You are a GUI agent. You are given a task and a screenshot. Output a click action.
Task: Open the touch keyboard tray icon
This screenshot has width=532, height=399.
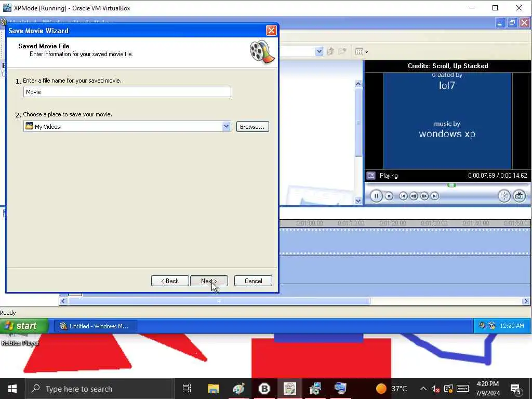click(x=462, y=389)
